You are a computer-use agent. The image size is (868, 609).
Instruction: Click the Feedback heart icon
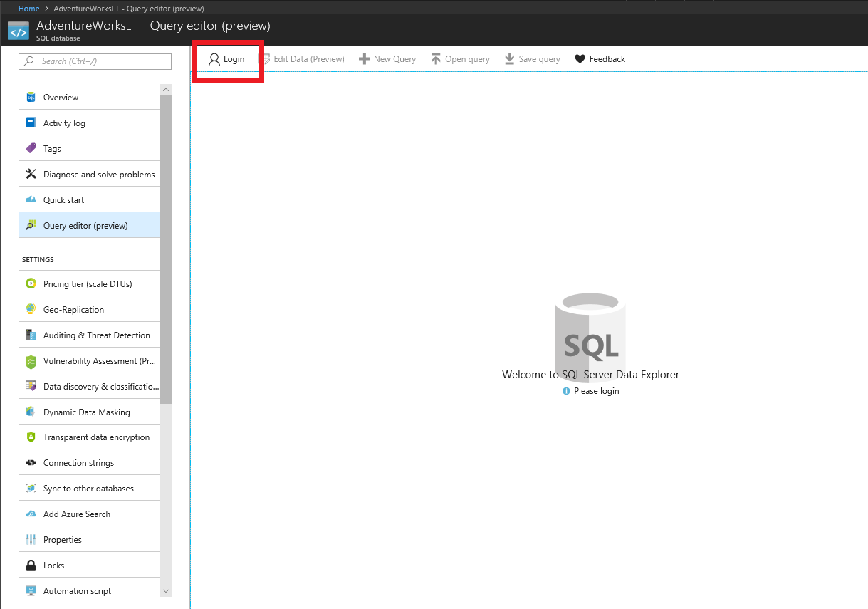tap(580, 59)
